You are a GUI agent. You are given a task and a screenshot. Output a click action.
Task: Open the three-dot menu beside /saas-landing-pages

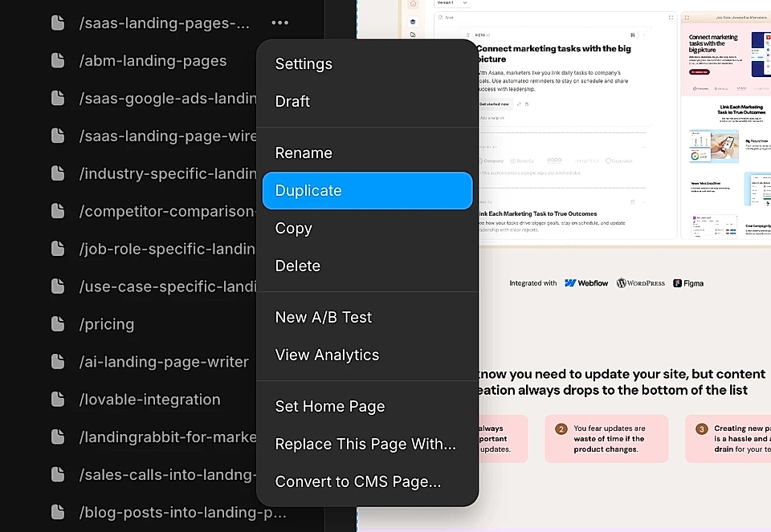coord(279,22)
